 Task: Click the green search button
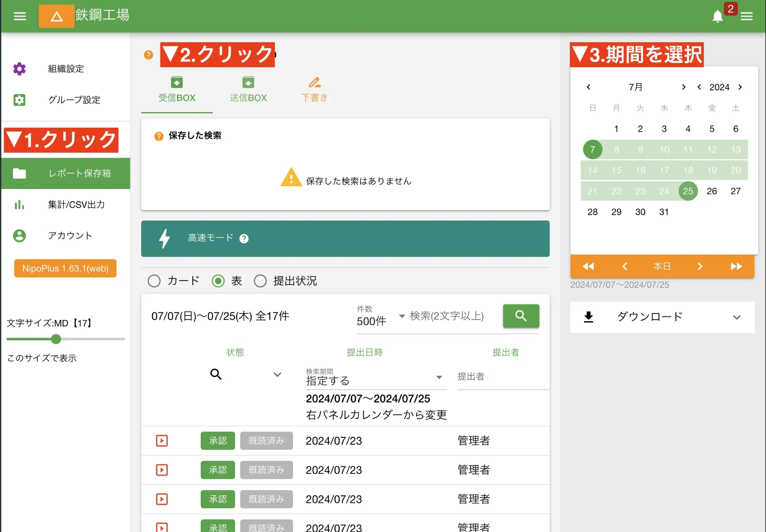(x=521, y=316)
